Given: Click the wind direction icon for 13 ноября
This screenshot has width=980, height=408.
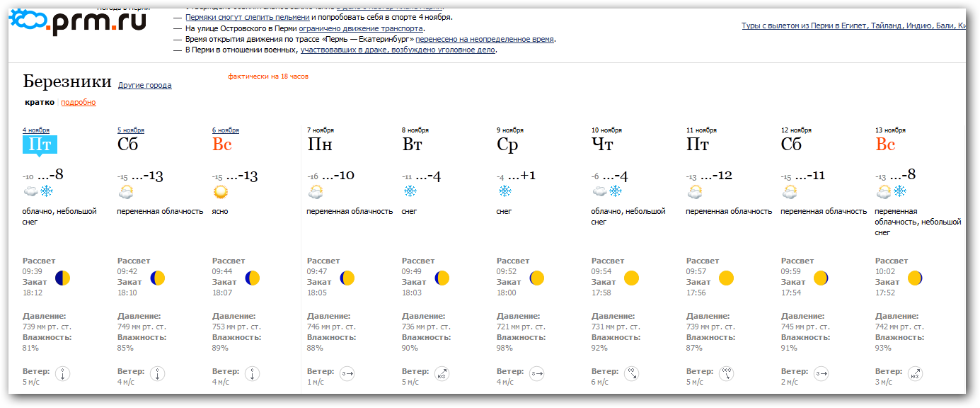Looking at the screenshot, I should click(x=915, y=373).
